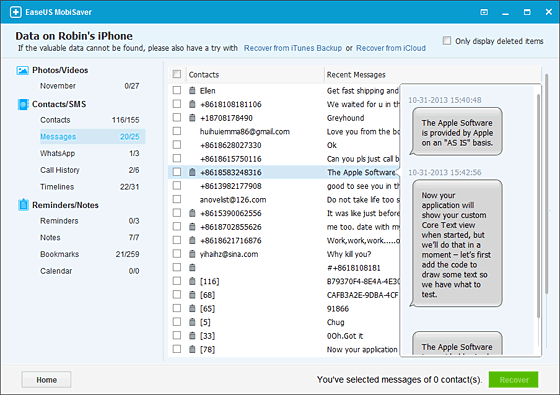Image resolution: width=560 pixels, height=395 pixels.
Task: Check the box for +8618583248316
Action: coord(177,172)
